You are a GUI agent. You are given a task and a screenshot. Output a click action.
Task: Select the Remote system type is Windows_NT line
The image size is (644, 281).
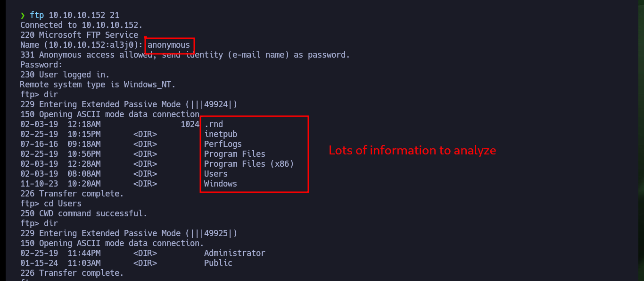click(x=98, y=85)
